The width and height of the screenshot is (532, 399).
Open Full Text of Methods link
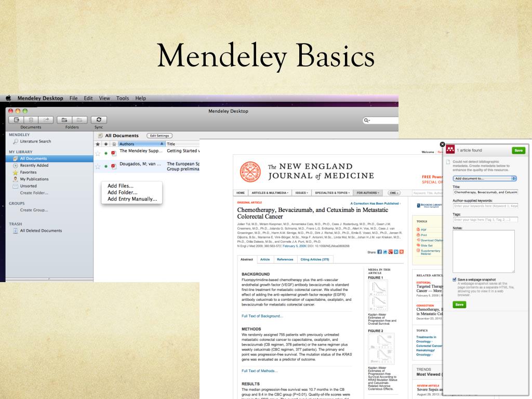click(260, 371)
